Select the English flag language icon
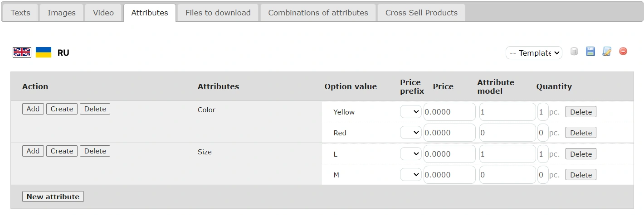The image size is (644, 215). coord(22,53)
